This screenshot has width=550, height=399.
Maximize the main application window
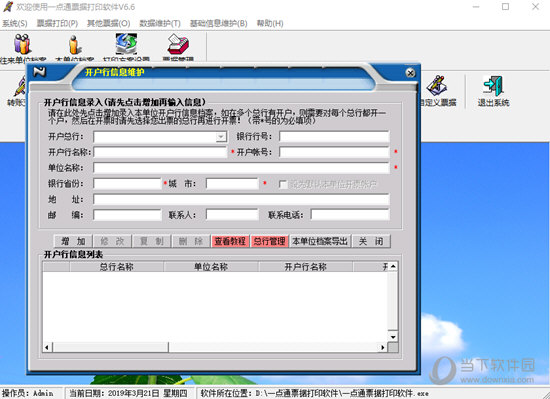505,7
